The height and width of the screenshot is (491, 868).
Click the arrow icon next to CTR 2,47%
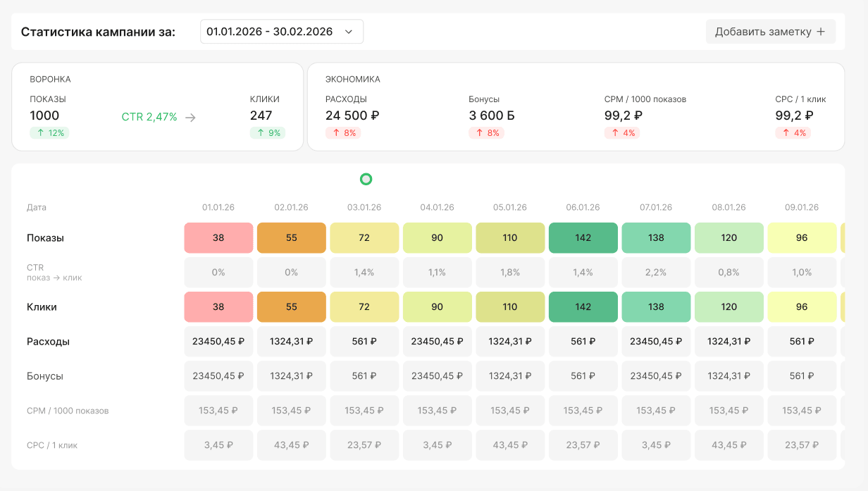pos(190,117)
